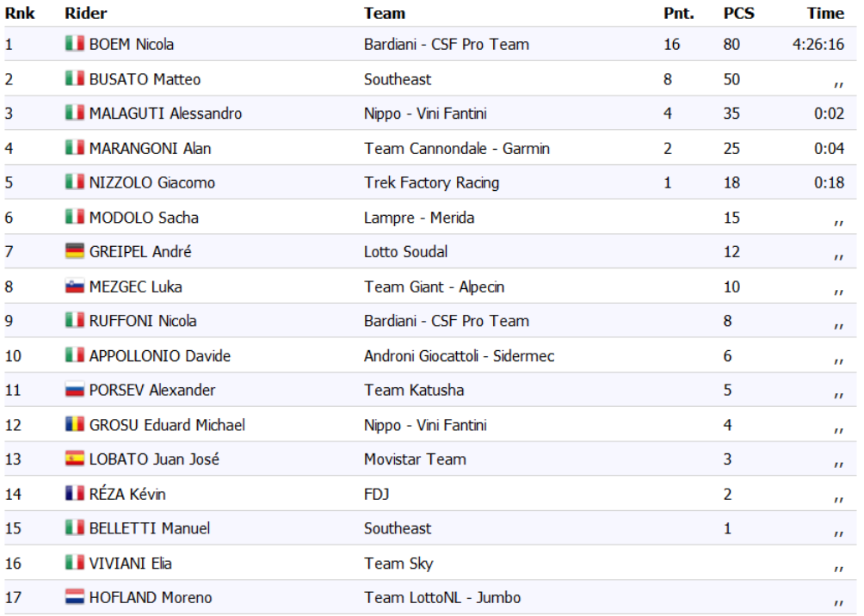Click the Spanish flag beside LOBATO Juan José
Screen dimensions: 864x616
click(x=74, y=459)
